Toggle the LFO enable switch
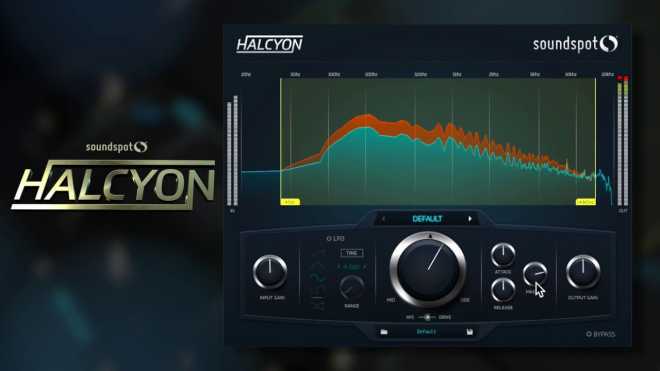Image resolution: width=660 pixels, height=371 pixels. coord(329,238)
